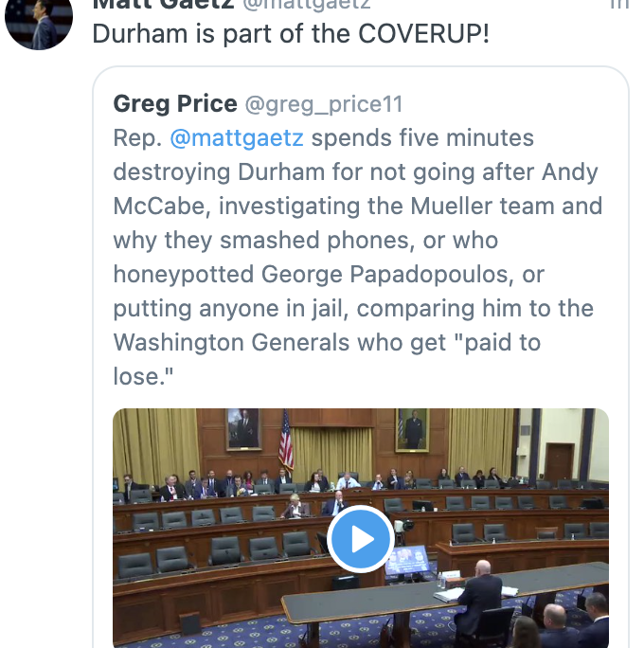
Task: Click the American flag in video thumbnail
Action: point(286,440)
